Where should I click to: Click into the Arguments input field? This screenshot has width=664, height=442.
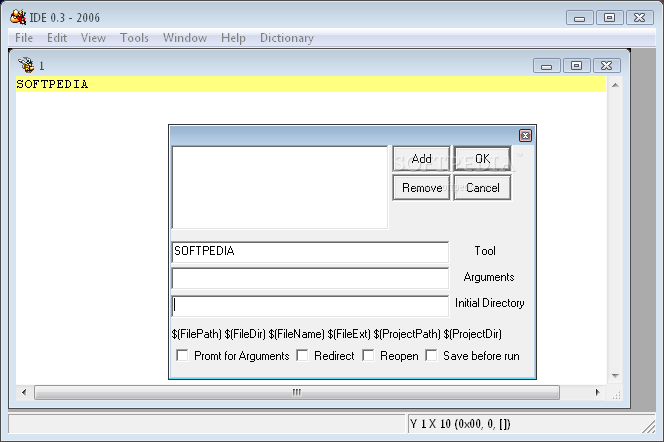(x=310, y=279)
